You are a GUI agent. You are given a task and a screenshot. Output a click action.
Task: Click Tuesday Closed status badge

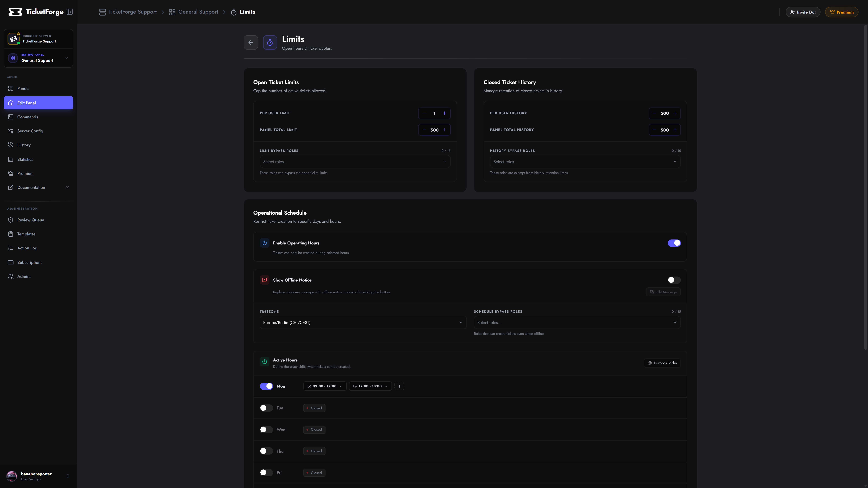(x=314, y=408)
